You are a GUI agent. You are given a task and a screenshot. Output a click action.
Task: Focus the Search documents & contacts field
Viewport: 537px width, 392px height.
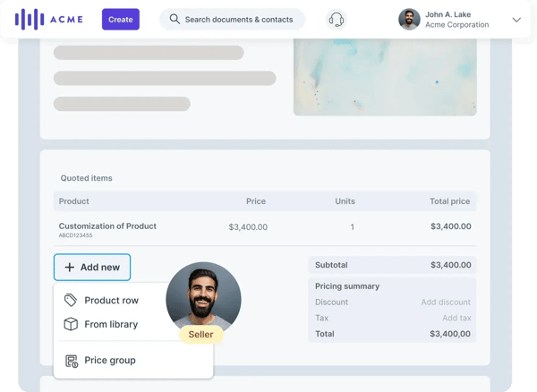(238, 20)
